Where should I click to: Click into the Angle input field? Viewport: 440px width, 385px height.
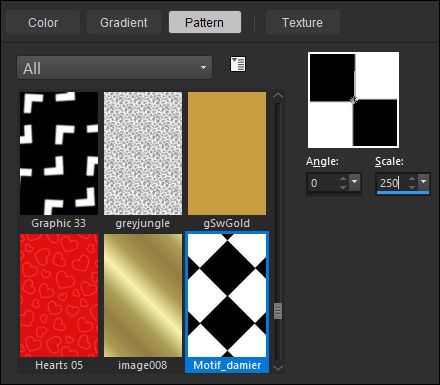coord(323,183)
